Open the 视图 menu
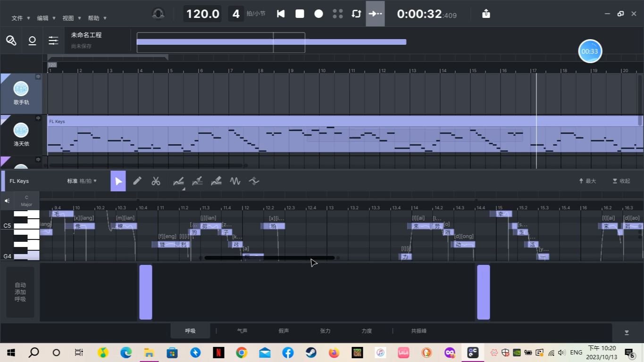 click(x=72, y=18)
